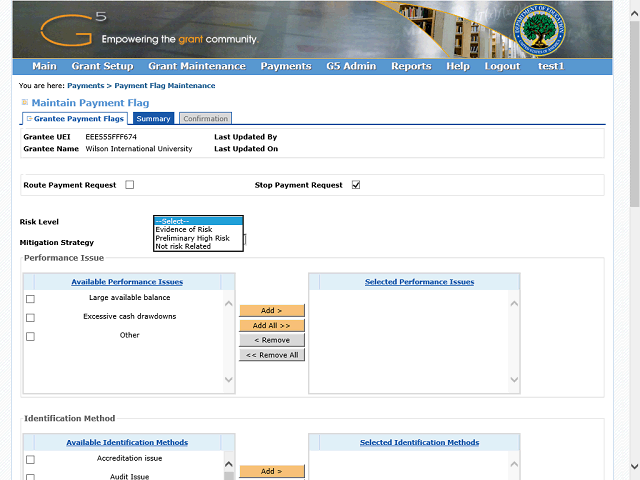
Task: Click scroll-up arrow in Available Performance Issues list
Action: pyautogui.click(x=228, y=305)
